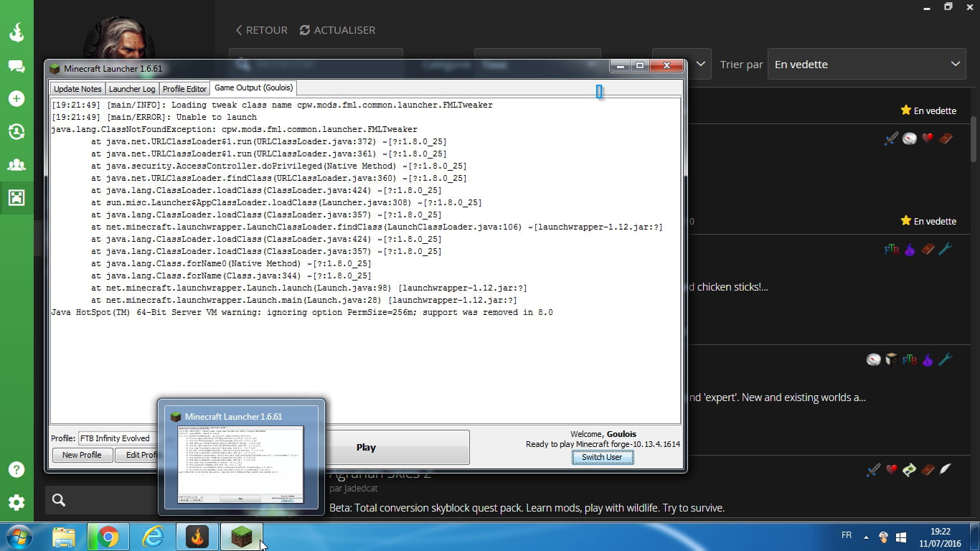980x551 pixels.
Task: Open the Curse flame home icon
Action: (17, 33)
